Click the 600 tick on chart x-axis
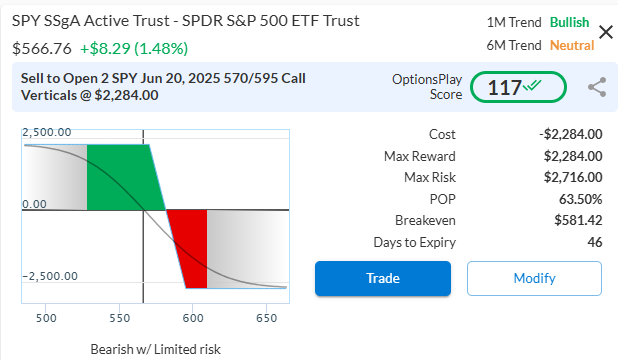 coord(193,318)
